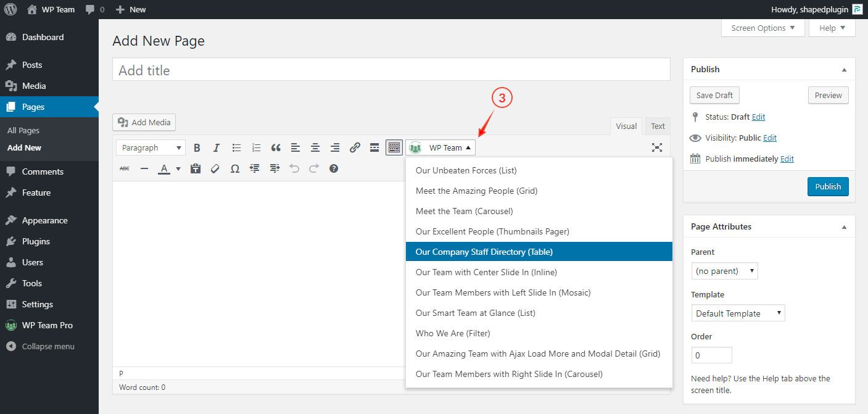Click the bulleted list icon

point(236,148)
